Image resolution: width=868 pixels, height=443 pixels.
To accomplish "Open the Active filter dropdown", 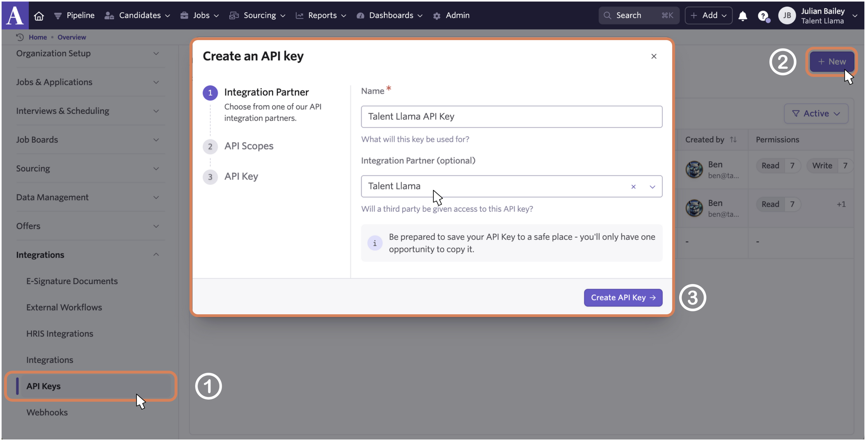I will (x=816, y=113).
